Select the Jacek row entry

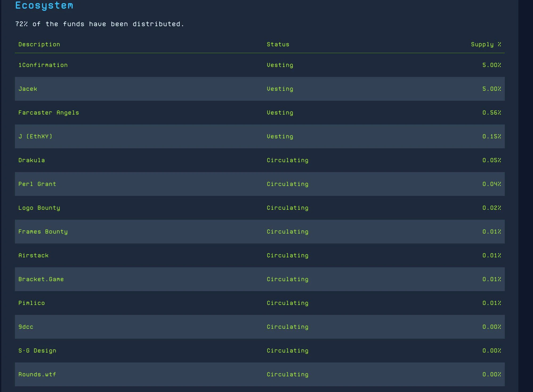tap(28, 89)
